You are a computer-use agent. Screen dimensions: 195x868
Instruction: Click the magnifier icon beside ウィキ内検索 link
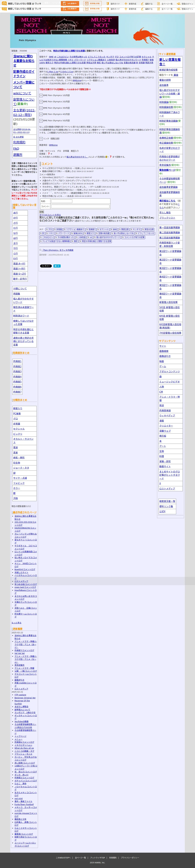[x=40, y=250]
